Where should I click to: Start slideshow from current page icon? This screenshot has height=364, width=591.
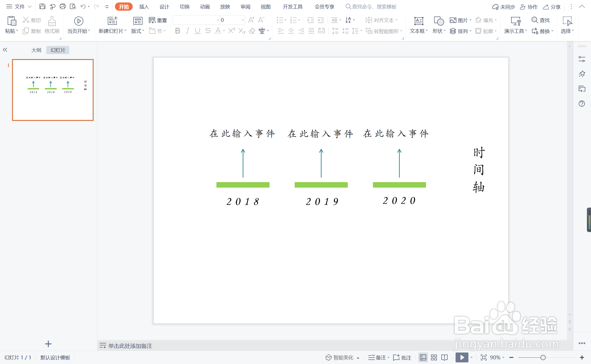(x=79, y=21)
